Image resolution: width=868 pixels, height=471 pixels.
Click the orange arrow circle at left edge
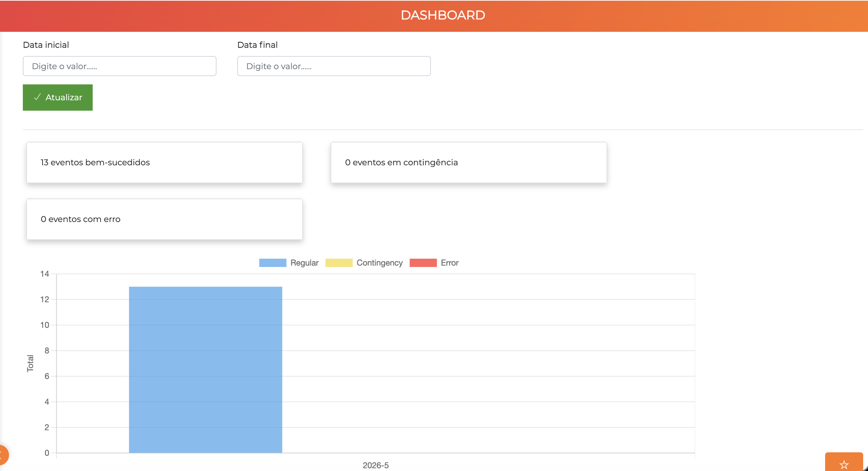pyautogui.click(x=3, y=455)
